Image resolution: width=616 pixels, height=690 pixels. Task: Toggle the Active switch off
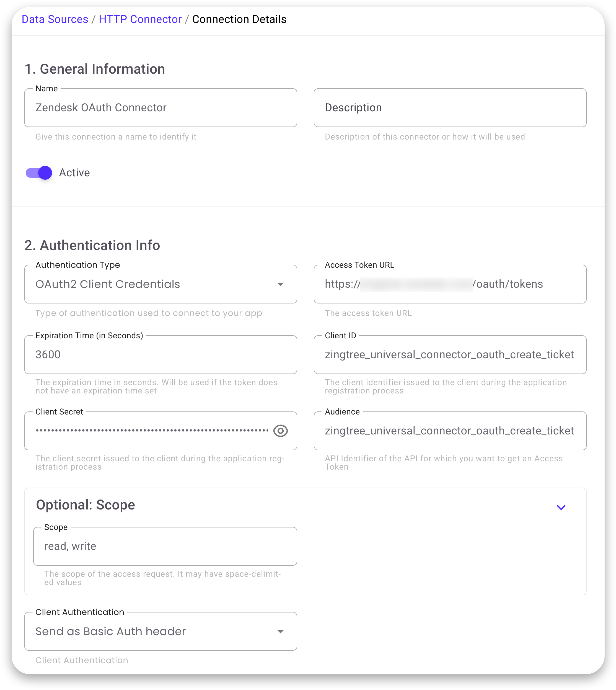[x=39, y=173]
